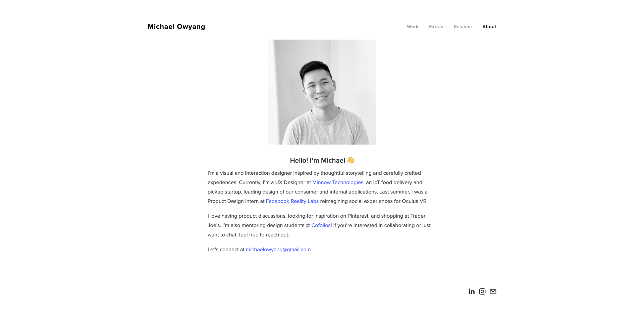Open the Extras nav item
644x325 pixels.
pos(436,27)
